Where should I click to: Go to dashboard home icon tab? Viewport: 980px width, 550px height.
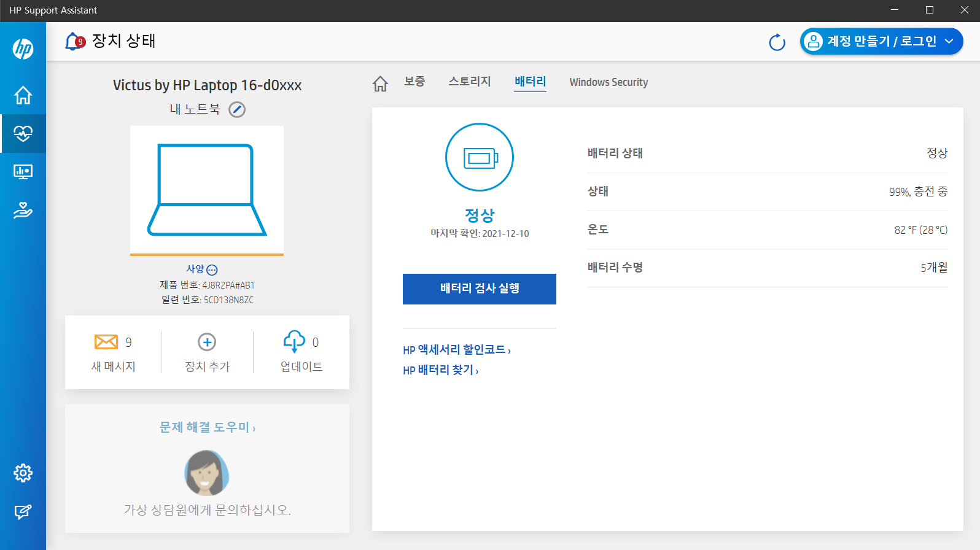(x=380, y=83)
